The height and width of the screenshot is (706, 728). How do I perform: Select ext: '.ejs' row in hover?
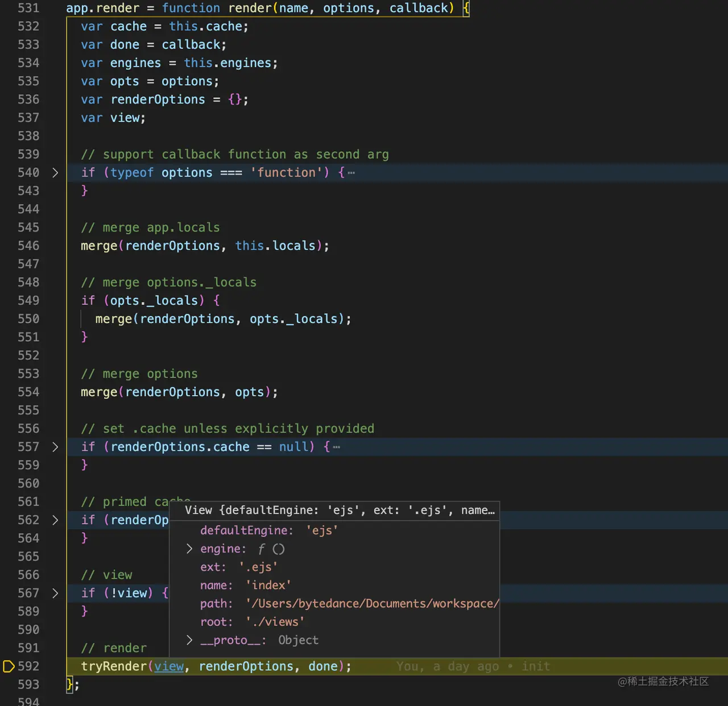[x=334, y=567]
